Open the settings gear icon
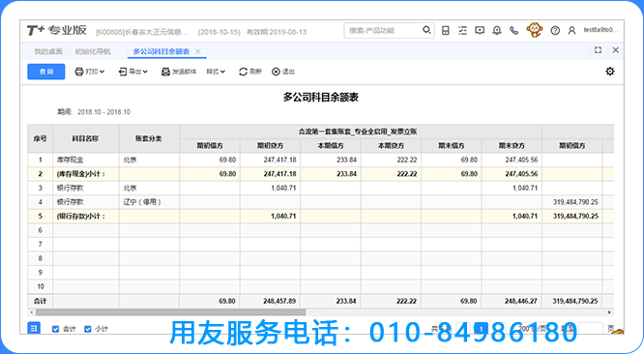 click(x=610, y=72)
